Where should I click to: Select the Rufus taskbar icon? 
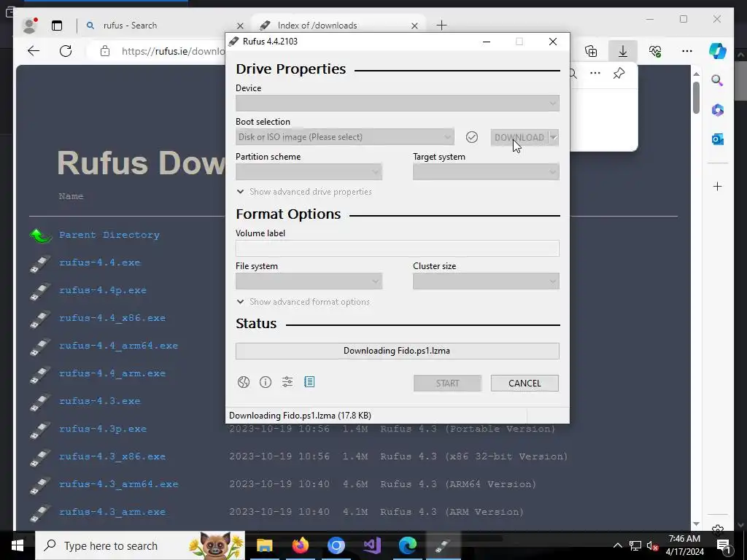coord(443,545)
